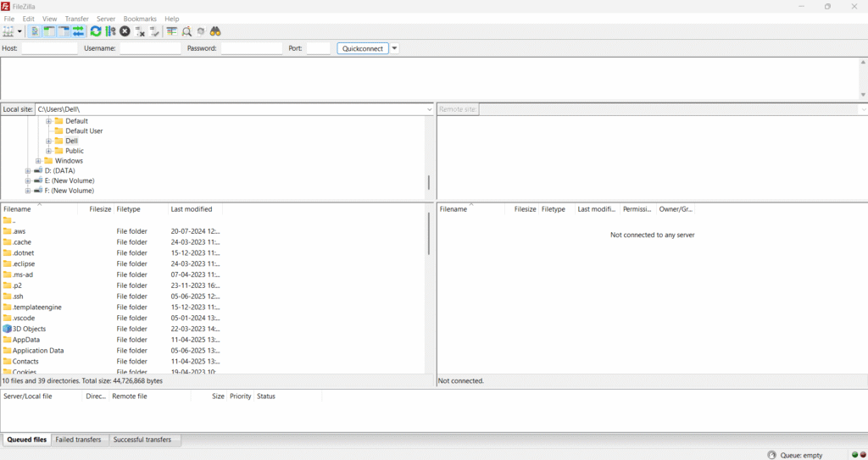Open the Local site path dropdown
The image size is (868, 460).
430,109
